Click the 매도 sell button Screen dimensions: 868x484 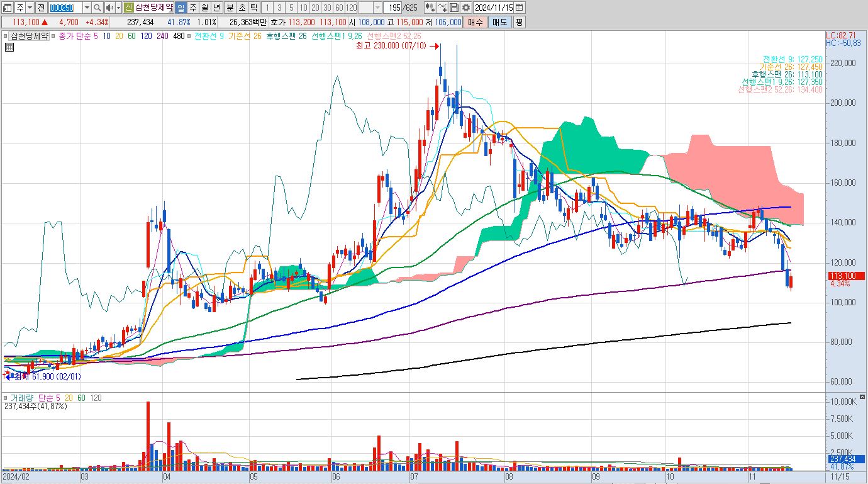pyautogui.click(x=499, y=22)
